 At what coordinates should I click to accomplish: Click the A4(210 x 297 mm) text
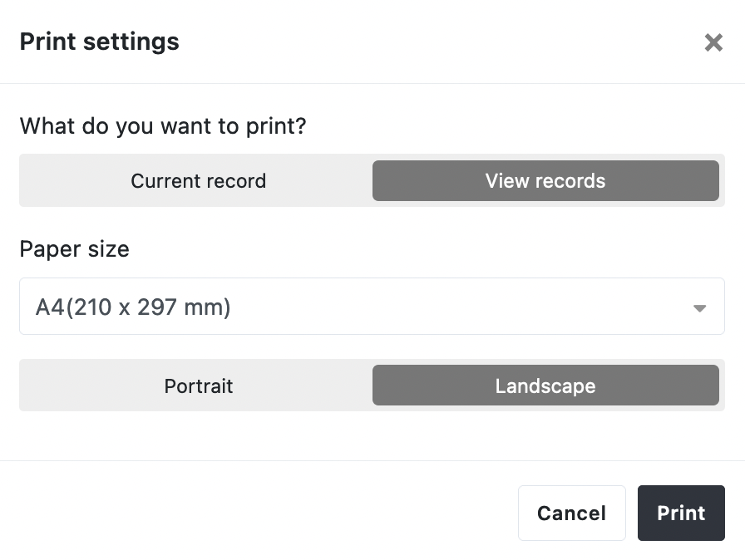coord(133,307)
